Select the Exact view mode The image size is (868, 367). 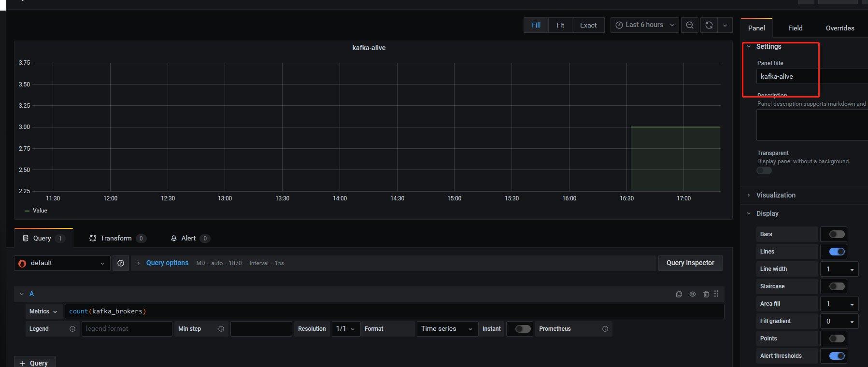[588, 25]
